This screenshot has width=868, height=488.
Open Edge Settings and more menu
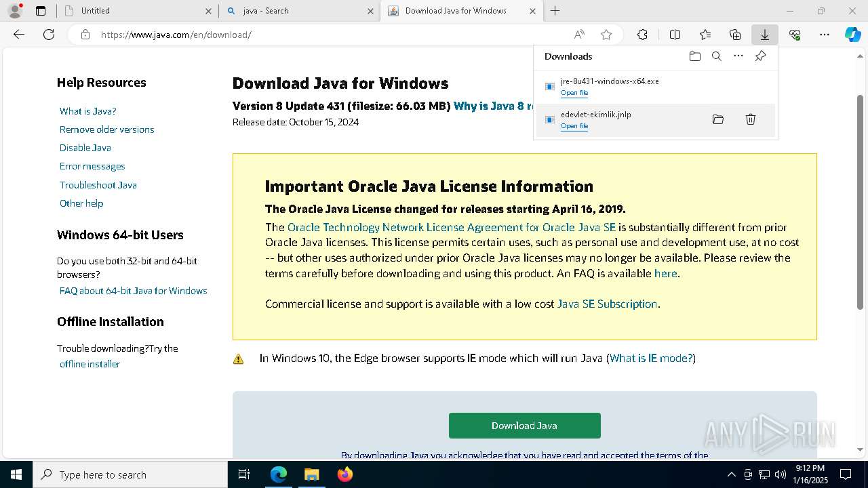coord(824,35)
